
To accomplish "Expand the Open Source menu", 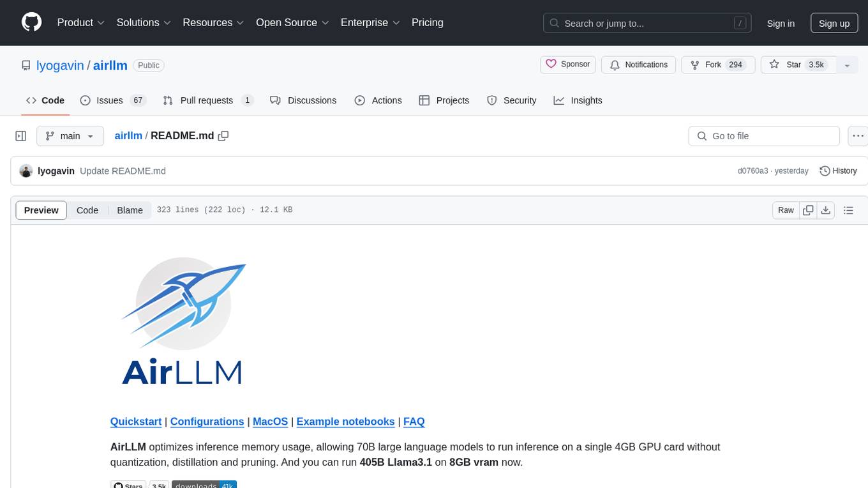I will 292,22.
